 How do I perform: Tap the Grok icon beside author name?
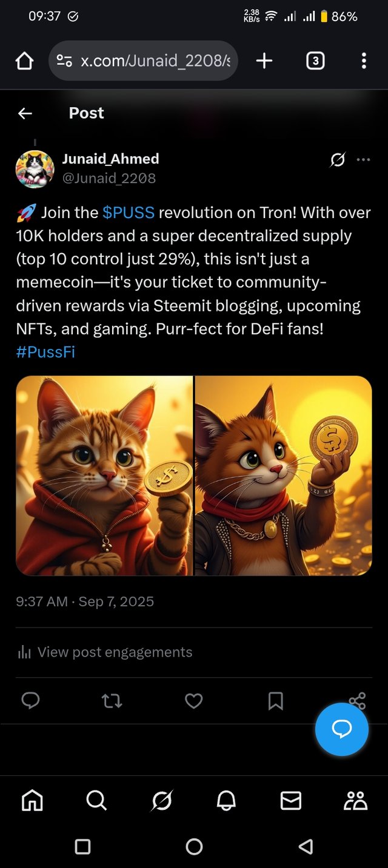tap(338, 160)
